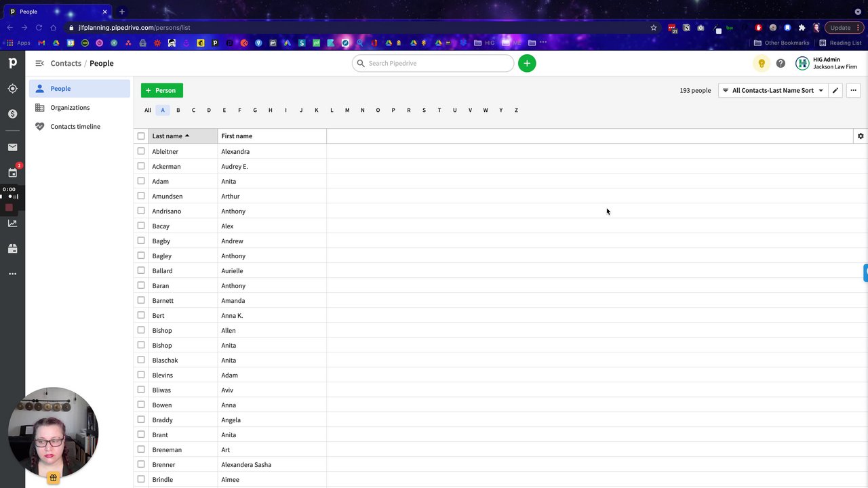This screenshot has height=488, width=868.
Task: Click browser address bar URL
Action: click(x=134, y=28)
